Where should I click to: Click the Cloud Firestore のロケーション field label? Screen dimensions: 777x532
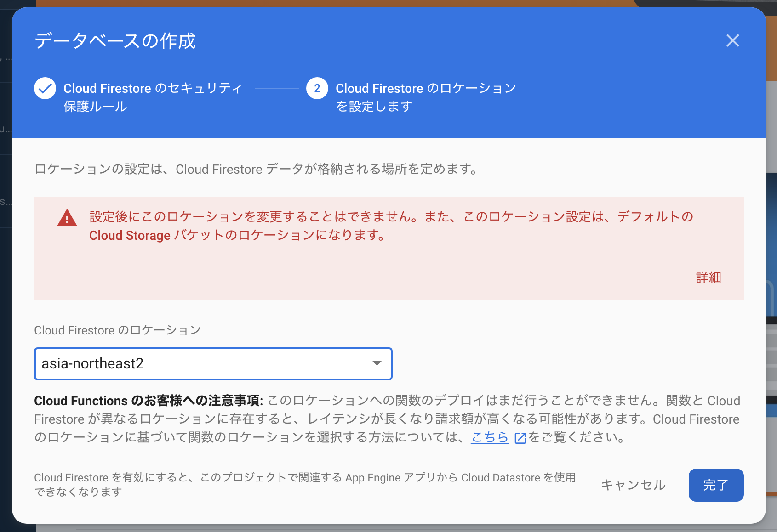[x=117, y=330]
